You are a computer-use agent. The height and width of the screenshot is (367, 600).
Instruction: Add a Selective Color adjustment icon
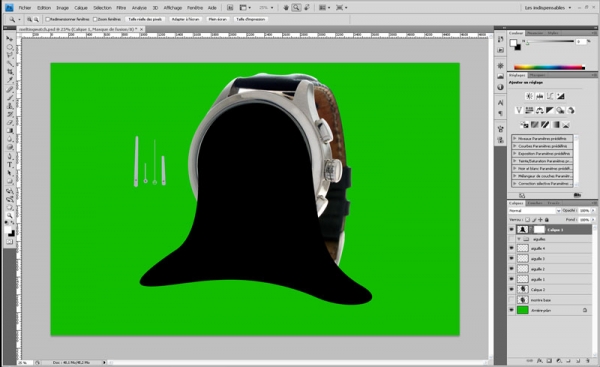(x=566, y=125)
